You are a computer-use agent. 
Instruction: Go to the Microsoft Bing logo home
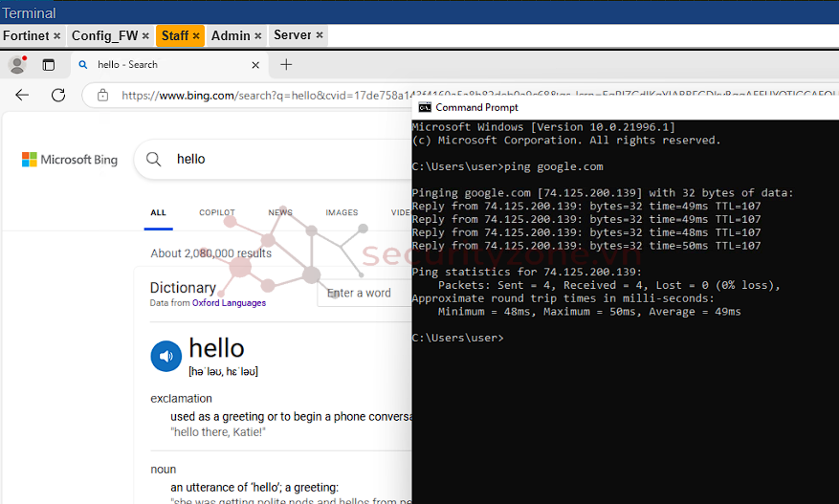(70, 160)
